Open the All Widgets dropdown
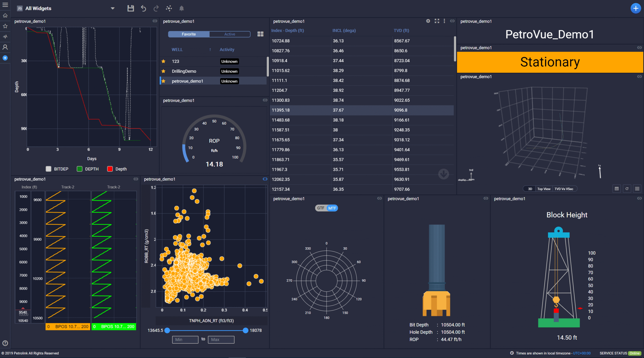 click(112, 8)
